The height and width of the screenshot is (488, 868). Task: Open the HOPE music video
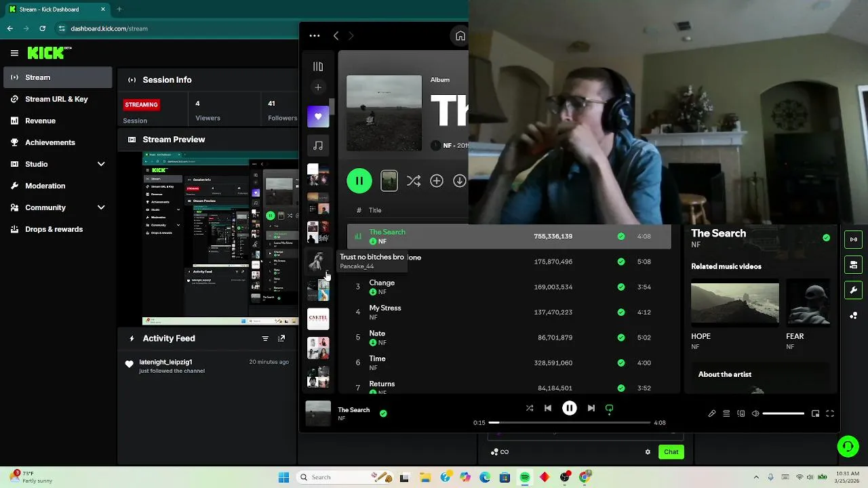click(735, 303)
